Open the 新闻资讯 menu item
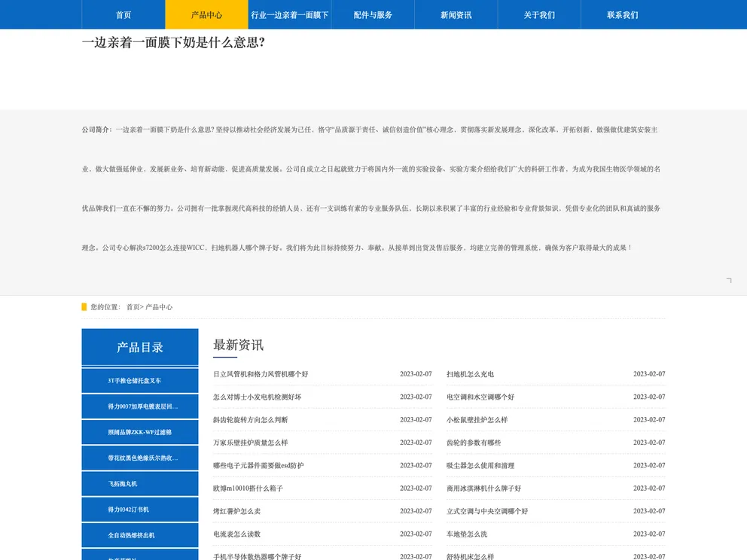 tap(456, 15)
